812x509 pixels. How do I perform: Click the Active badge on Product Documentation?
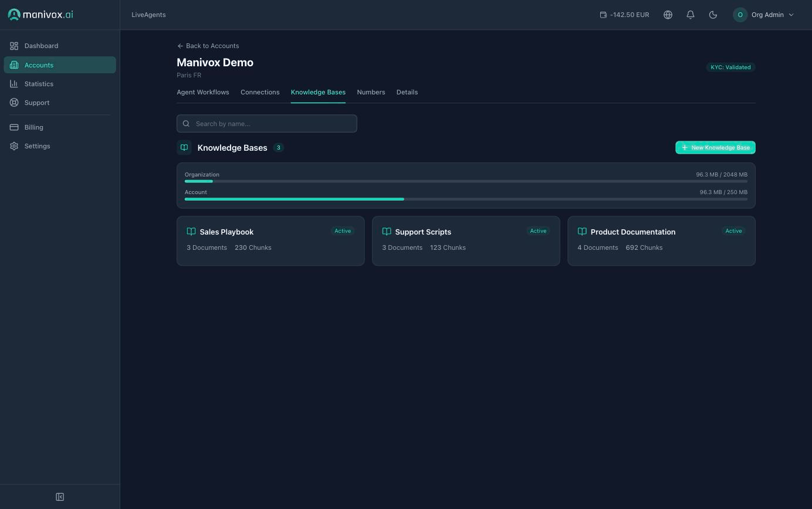click(733, 231)
